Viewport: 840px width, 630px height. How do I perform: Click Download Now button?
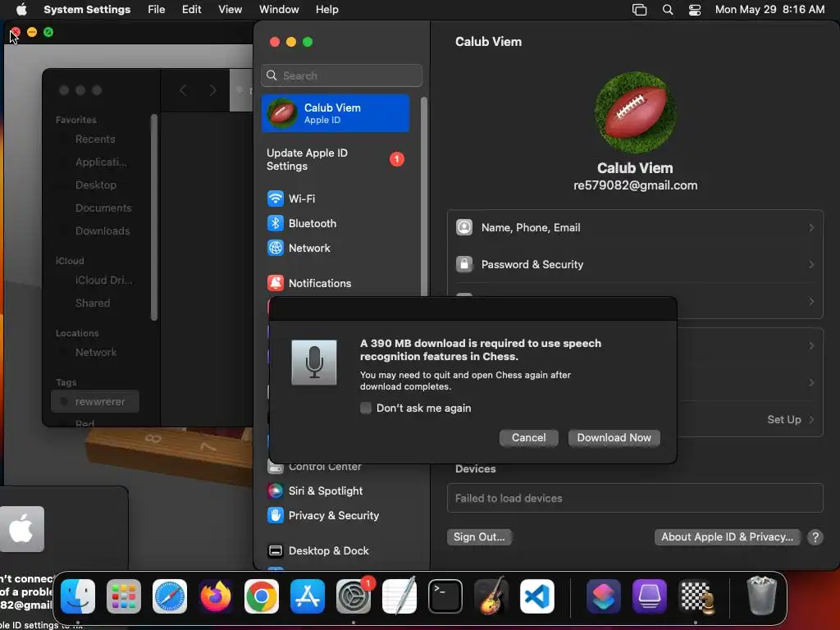tap(614, 438)
